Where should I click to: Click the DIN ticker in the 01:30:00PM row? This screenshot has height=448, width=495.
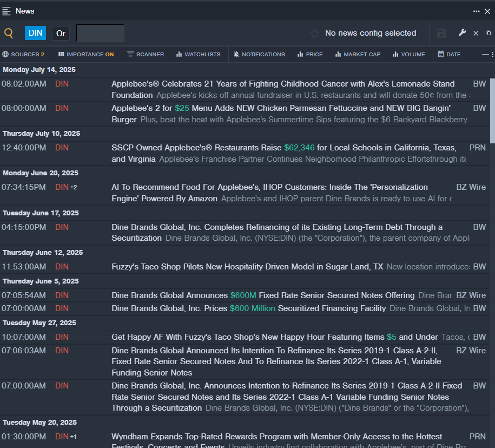[x=62, y=437]
